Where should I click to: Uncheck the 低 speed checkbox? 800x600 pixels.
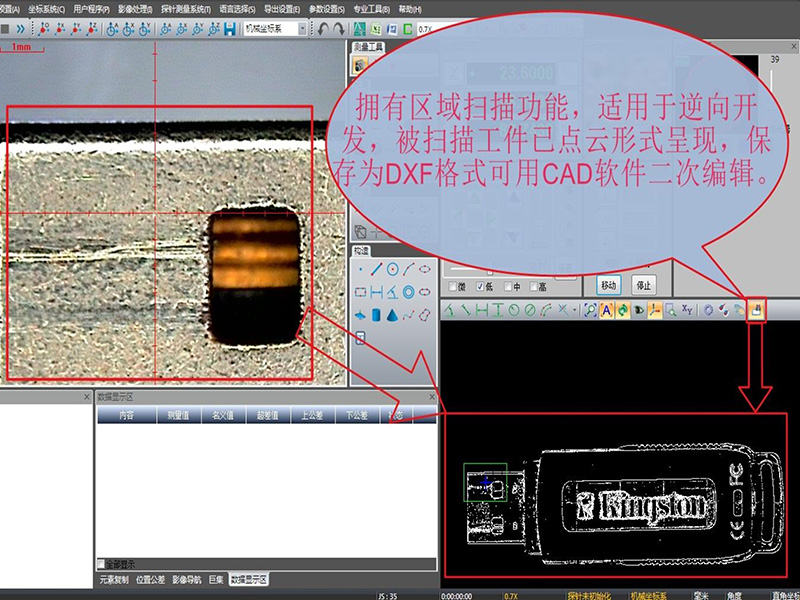tap(480, 287)
